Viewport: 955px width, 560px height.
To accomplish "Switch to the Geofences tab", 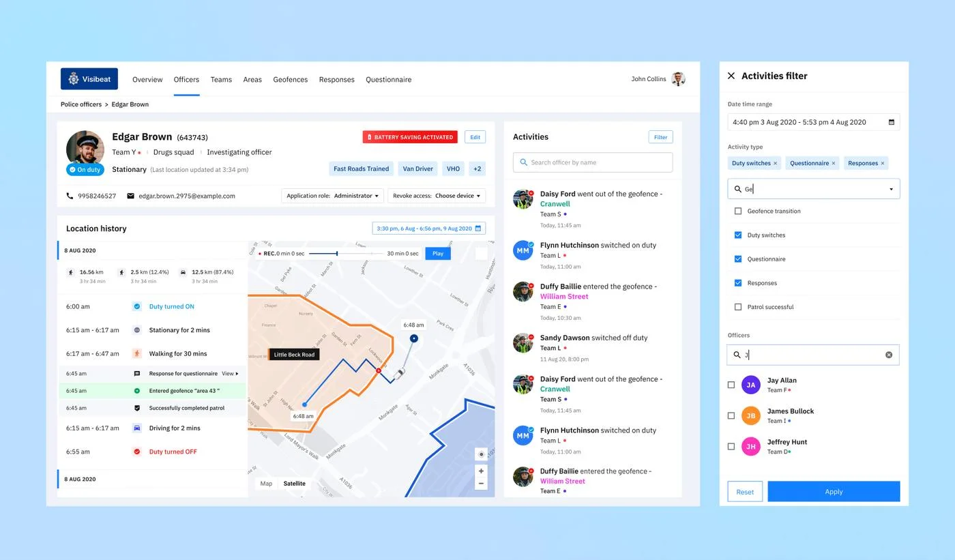I will (291, 80).
